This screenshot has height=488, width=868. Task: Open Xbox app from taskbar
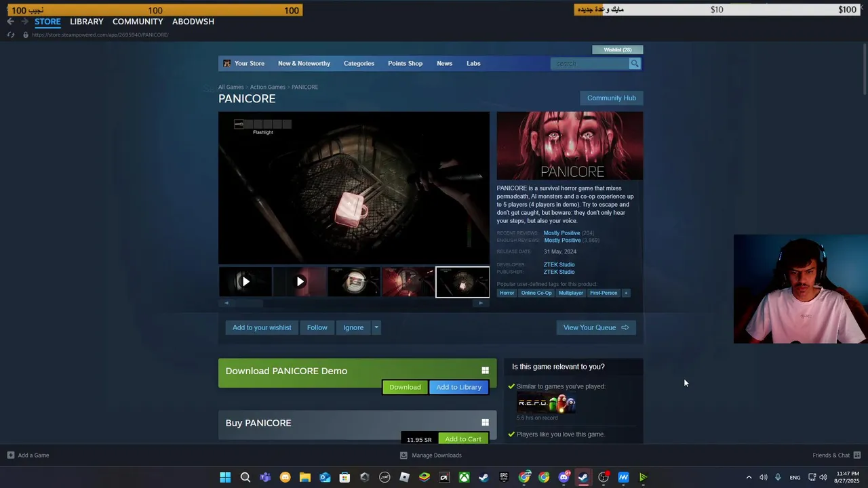coord(464,477)
